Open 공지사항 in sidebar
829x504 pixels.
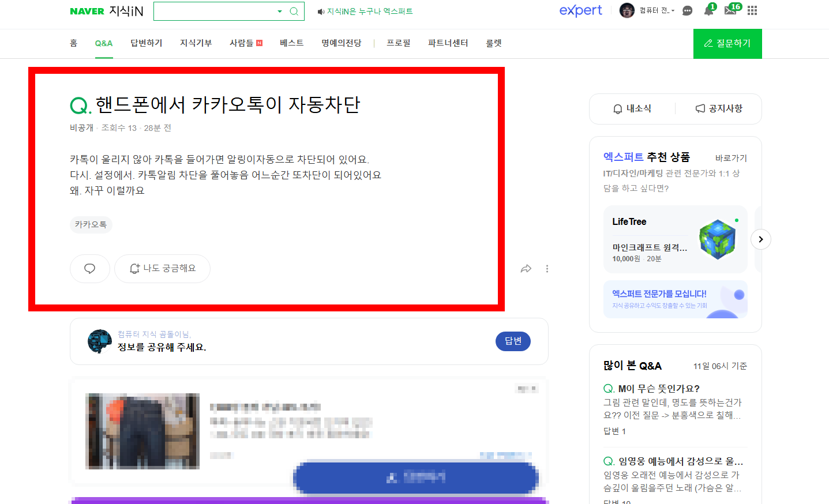(719, 108)
